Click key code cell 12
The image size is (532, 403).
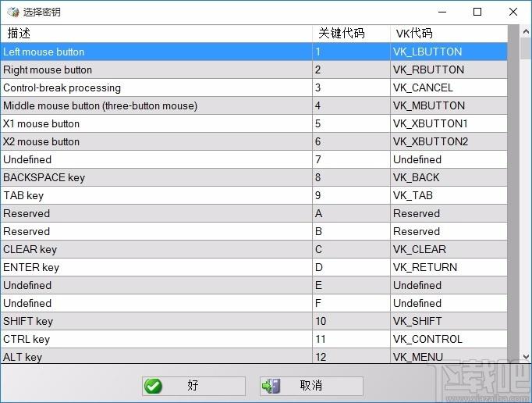click(x=351, y=356)
